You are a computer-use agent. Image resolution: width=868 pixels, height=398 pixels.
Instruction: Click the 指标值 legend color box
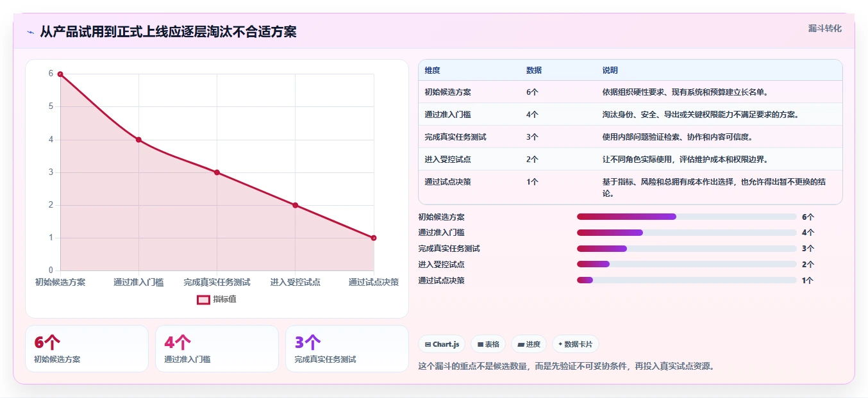pos(203,299)
